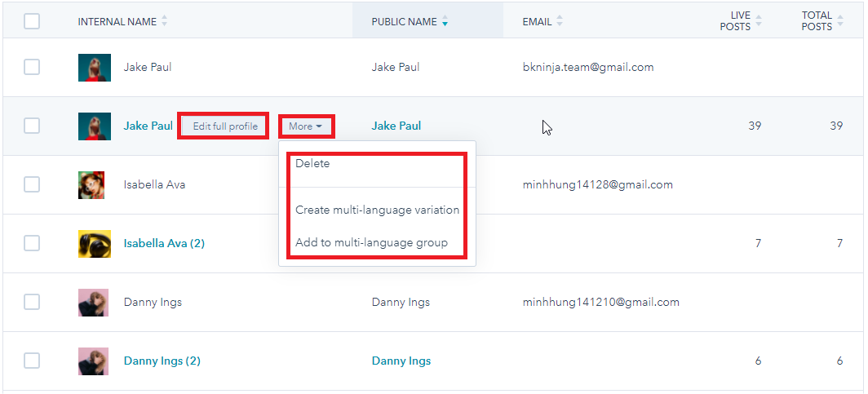Check the first Jake Paul row checkbox
This screenshot has width=868, height=394.
tap(32, 67)
